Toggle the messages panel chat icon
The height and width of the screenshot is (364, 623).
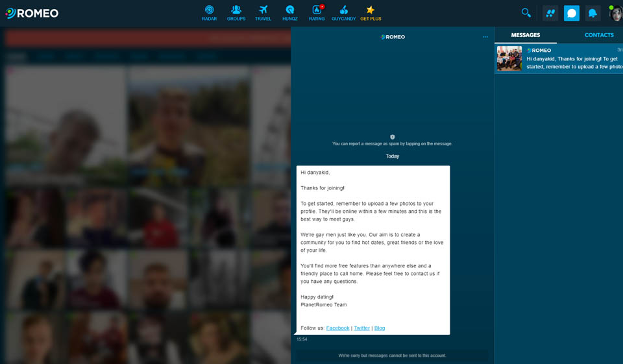tap(572, 13)
